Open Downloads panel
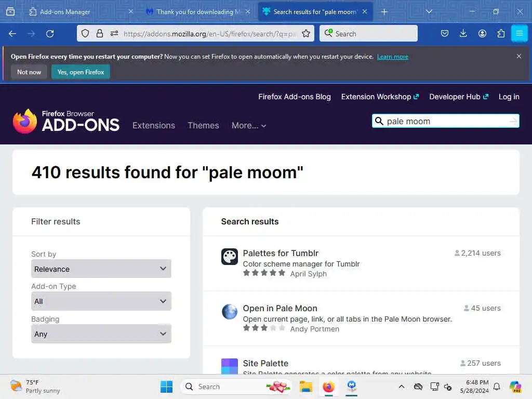532x399 pixels. coord(463,34)
